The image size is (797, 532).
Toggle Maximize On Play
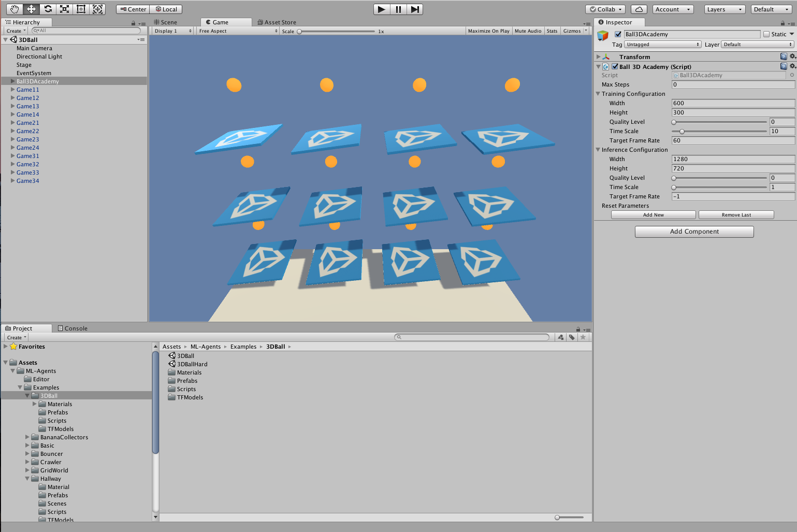click(x=488, y=31)
